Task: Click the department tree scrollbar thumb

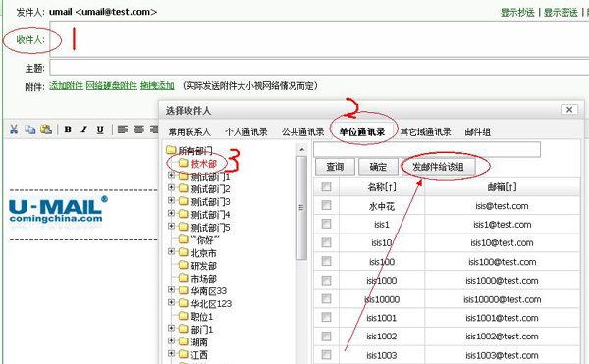Action: [x=301, y=208]
